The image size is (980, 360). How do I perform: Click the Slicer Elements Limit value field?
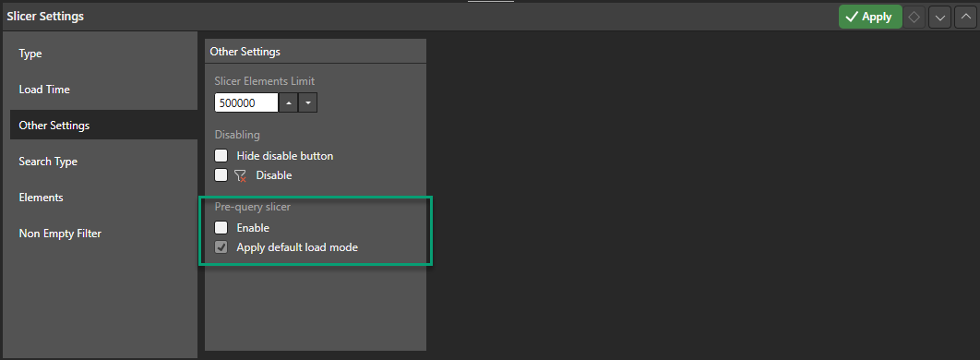tap(246, 102)
